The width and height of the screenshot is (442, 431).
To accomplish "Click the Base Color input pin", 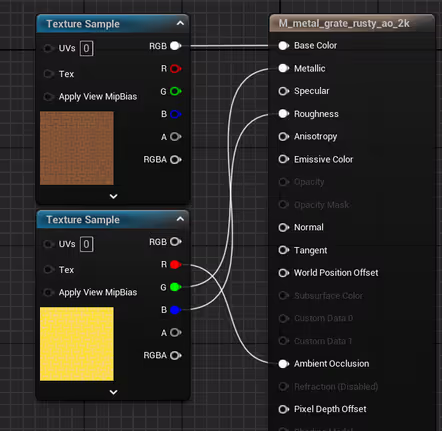I will coord(284,46).
